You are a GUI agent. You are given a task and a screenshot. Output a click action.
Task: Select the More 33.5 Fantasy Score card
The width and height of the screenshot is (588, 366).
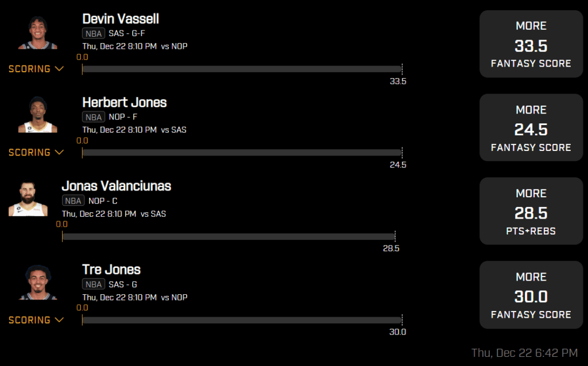coord(531,44)
